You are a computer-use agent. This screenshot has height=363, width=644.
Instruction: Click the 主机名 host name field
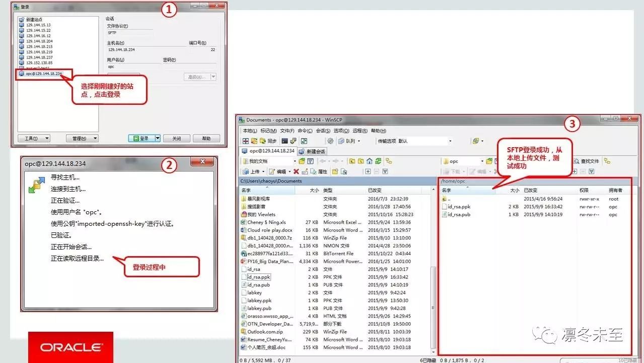click(146, 49)
